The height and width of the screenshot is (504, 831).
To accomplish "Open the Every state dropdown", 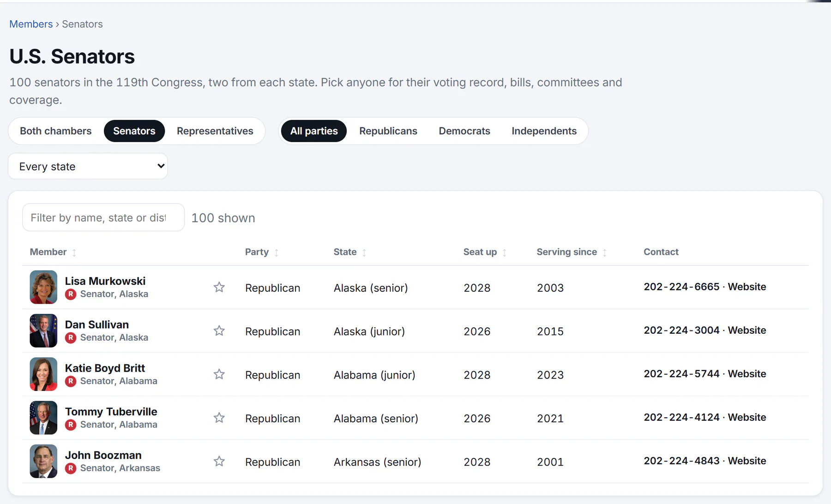I will point(88,166).
